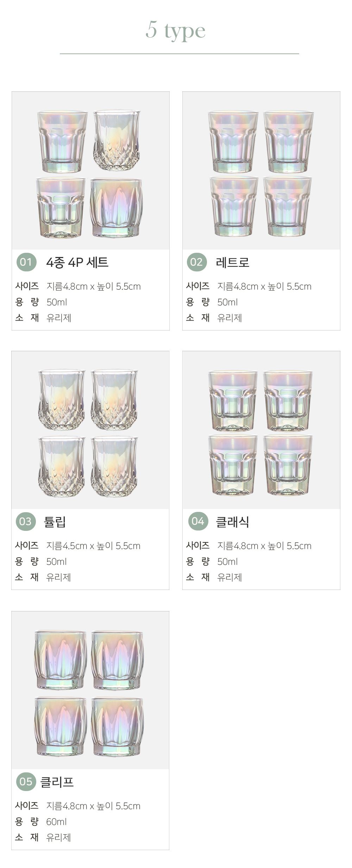Open the 튤립 glasses product image
352x868 pixels.
pyautogui.click(x=90, y=430)
